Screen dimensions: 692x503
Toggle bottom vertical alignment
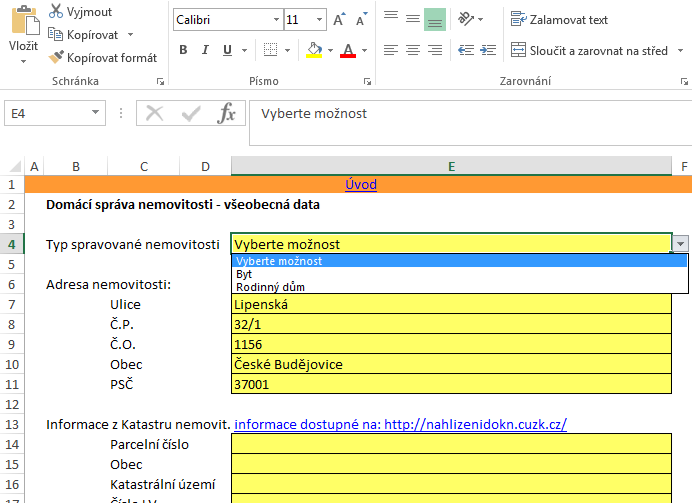pyautogui.click(x=435, y=19)
